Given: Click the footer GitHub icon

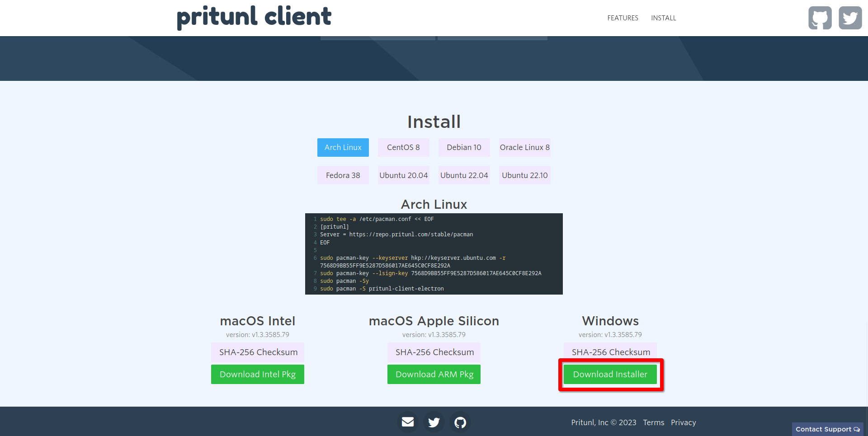Looking at the screenshot, I should [460, 422].
